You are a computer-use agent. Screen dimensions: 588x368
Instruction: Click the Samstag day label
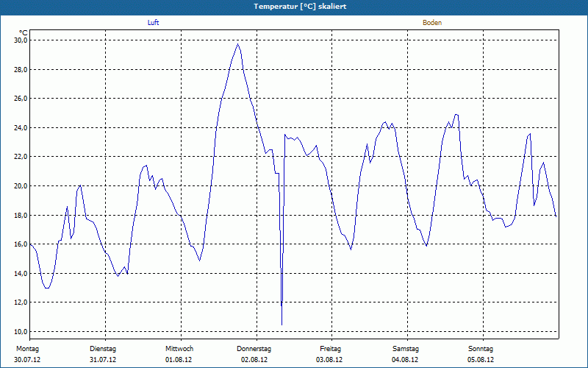[406, 349]
